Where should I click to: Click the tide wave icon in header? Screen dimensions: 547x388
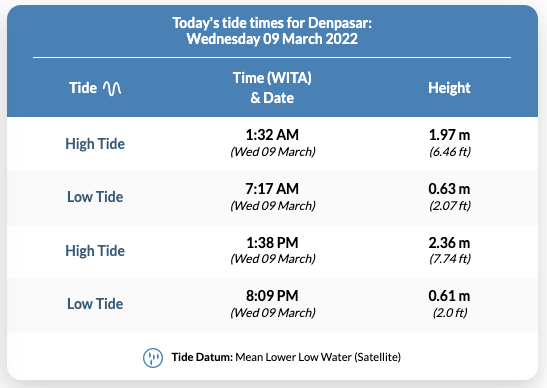112,88
